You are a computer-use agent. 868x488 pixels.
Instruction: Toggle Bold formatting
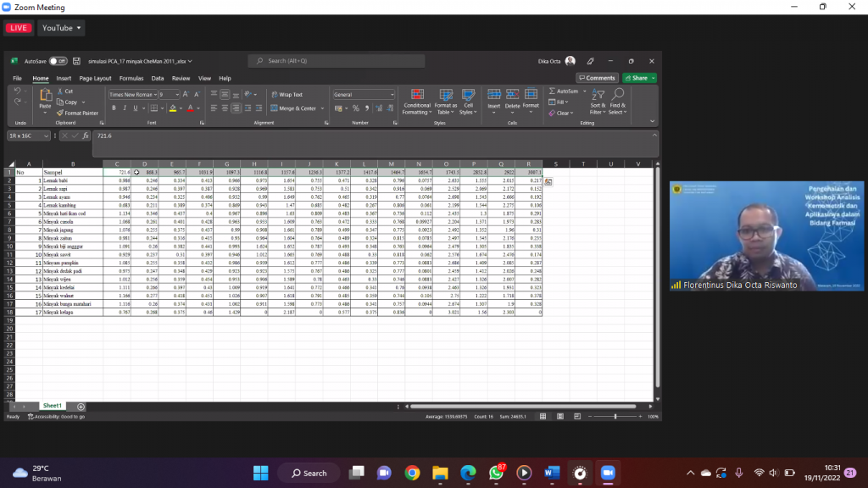[x=114, y=108]
